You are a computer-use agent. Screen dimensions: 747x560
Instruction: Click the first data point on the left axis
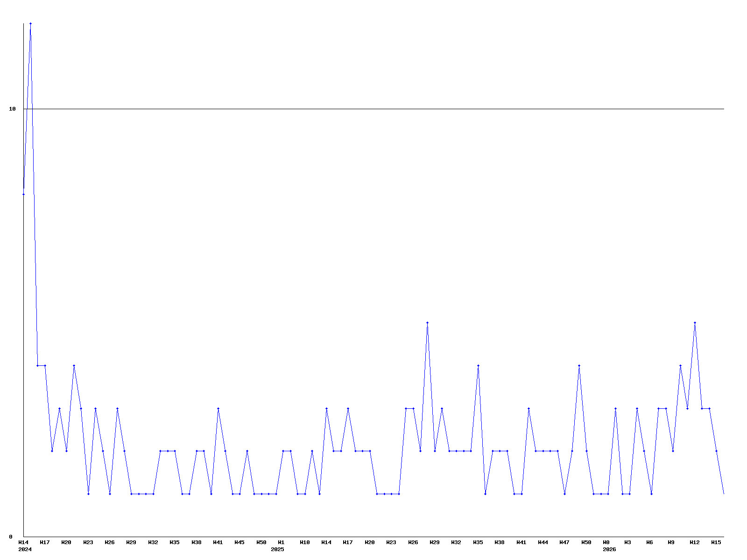point(23,194)
